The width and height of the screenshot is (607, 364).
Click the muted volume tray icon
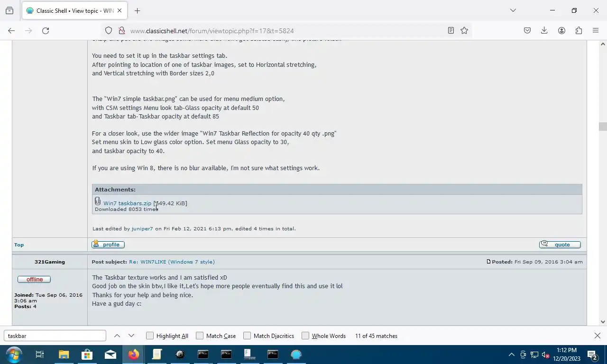pyautogui.click(x=545, y=355)
